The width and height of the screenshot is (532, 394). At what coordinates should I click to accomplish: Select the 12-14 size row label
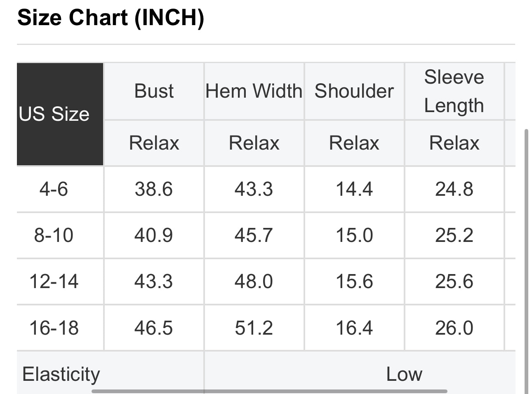tap(54, 281)
